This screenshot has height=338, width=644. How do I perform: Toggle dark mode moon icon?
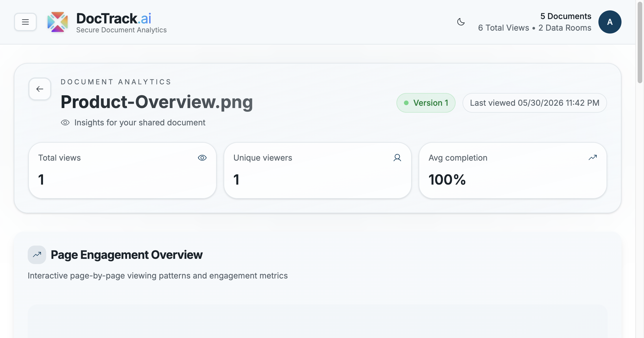pos(461,22)
